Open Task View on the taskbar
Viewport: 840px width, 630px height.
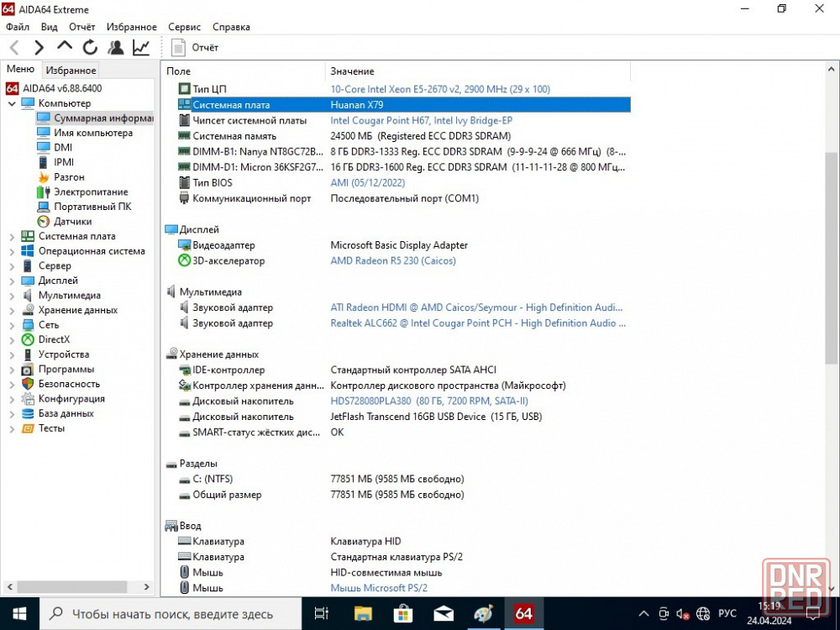322,614
